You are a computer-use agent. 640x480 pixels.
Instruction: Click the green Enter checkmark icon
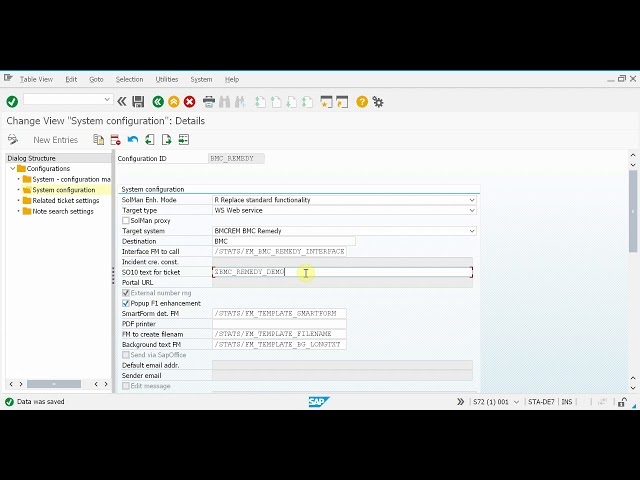point(12,102)
